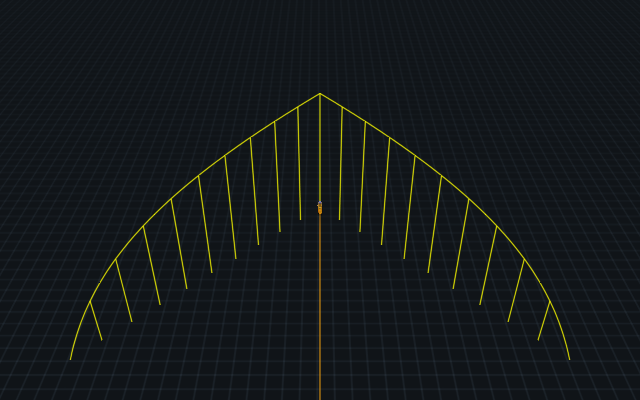This screenshot has height=400, width=640.
Task: Click the bottom tip of the center yellow line
Action: (320, 201)
